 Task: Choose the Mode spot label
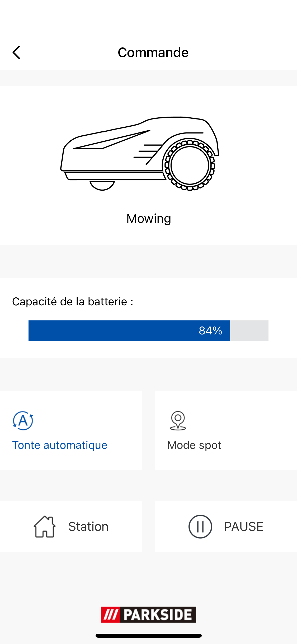coord(194,445)
